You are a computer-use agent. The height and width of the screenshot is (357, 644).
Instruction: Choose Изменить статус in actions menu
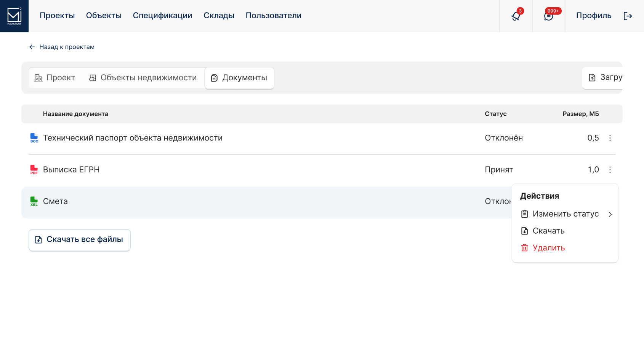pos(566,214)
